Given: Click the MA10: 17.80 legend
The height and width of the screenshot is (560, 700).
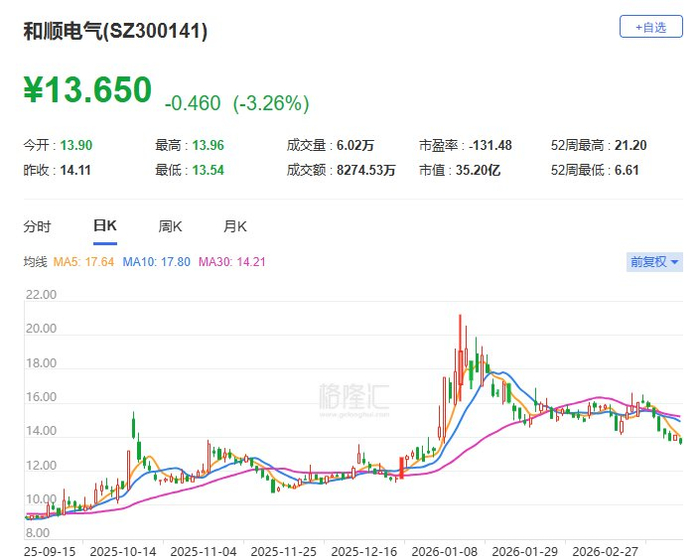Looking at the screenshot, I should tap(156, 262).
